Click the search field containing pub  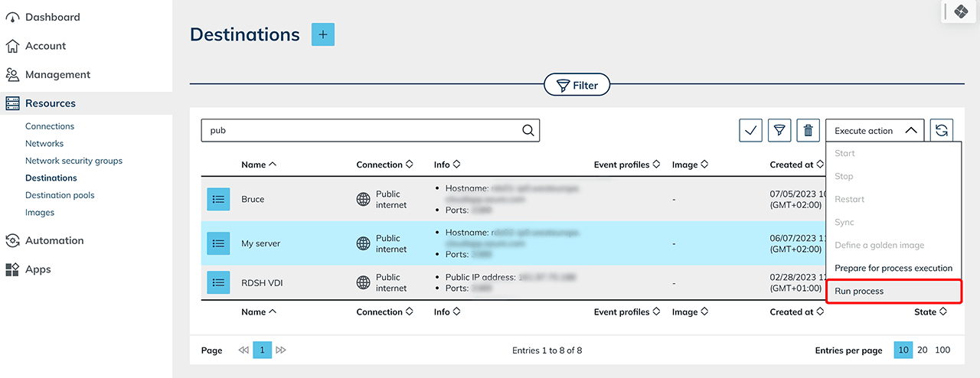(360, 131)
